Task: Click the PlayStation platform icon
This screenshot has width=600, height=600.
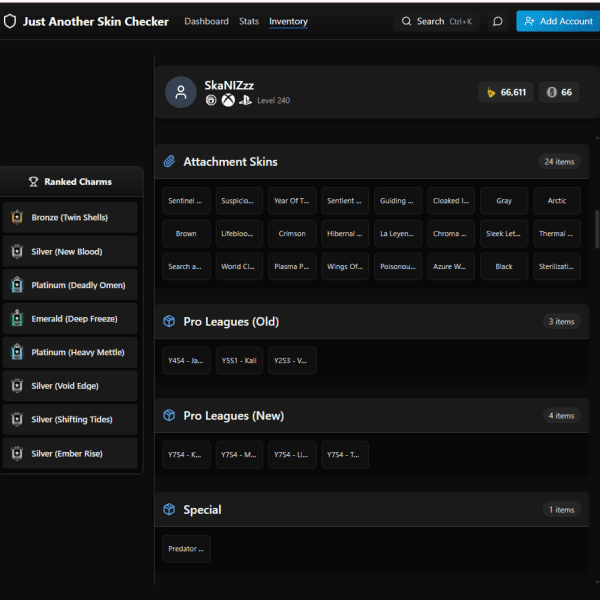Action: coord(245,100)
